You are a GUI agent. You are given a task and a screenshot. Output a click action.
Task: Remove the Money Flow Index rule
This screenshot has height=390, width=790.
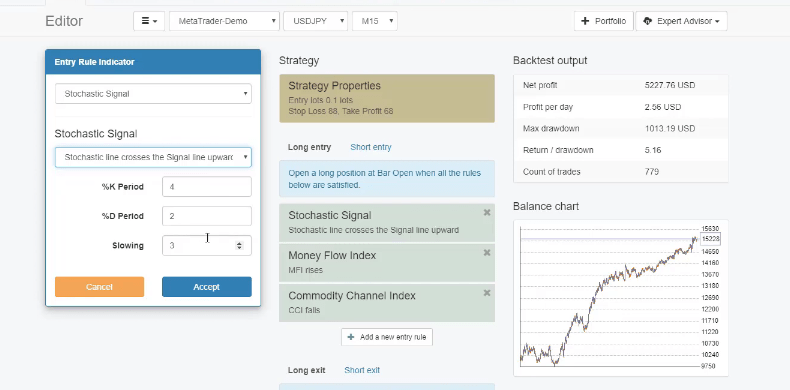coord(487,252)
